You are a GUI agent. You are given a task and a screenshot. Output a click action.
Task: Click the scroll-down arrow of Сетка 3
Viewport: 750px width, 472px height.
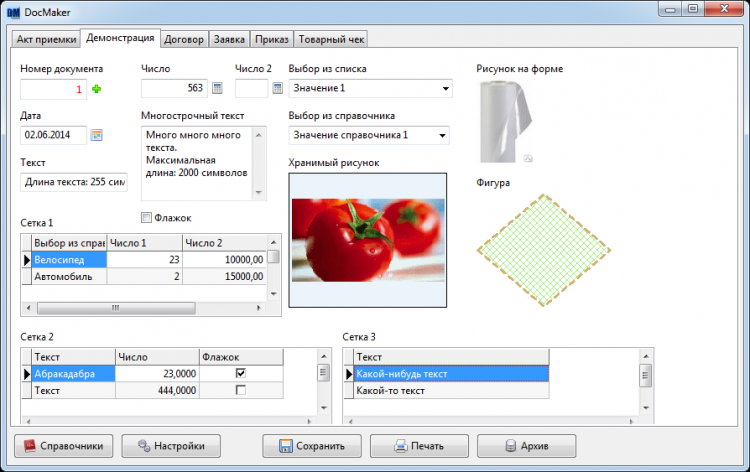[646, 408]
